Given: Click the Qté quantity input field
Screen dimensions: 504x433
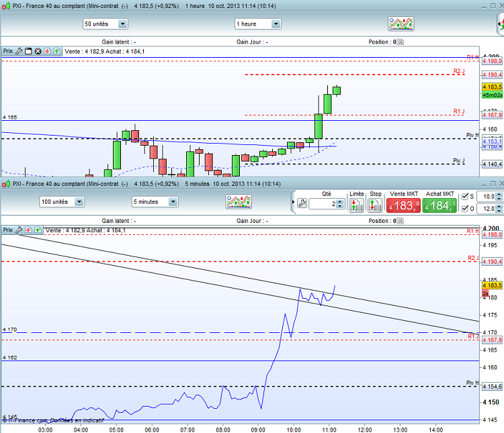Looking at the screenshot, I should point(323,203).
